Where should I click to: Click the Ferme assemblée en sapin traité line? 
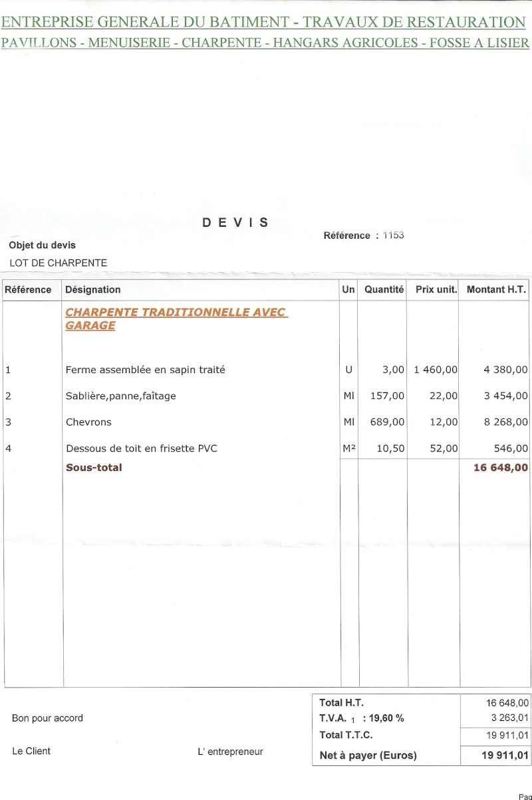tap(146, 370)
